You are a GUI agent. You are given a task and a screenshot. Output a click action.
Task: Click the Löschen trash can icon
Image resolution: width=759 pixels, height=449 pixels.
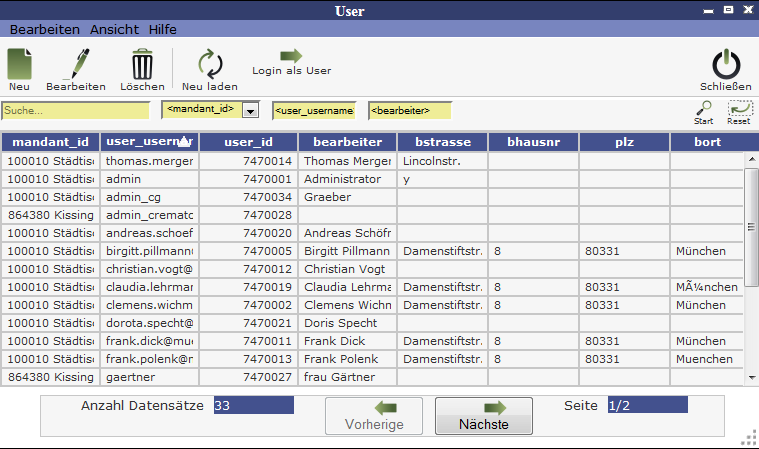[142, 65]
